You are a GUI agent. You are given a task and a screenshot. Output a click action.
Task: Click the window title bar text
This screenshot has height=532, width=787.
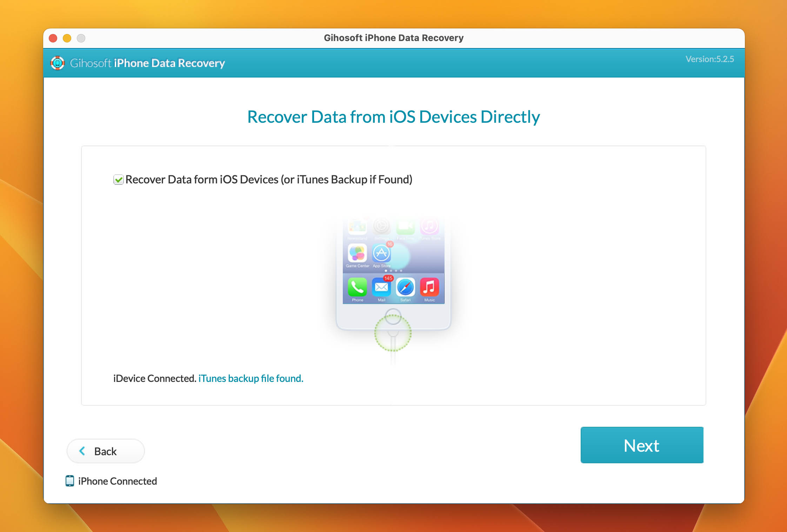click(x=393, y=38)
